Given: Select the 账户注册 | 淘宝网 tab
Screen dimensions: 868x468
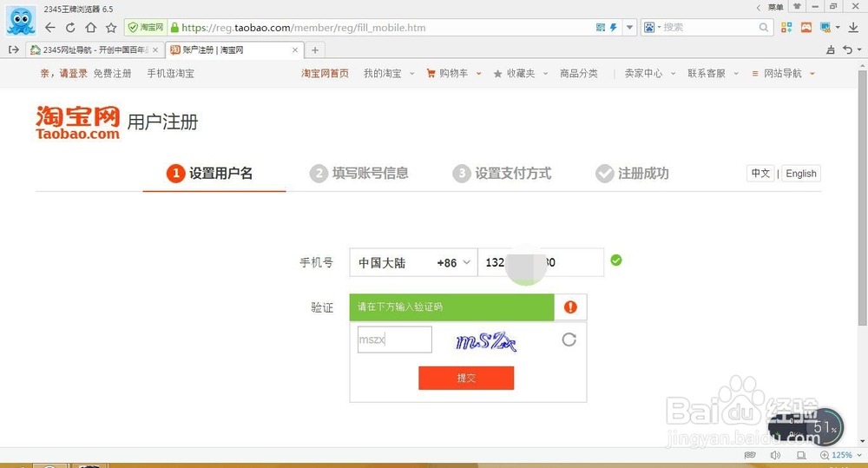Looking at the screenshot, I should (x=234, y=49).
